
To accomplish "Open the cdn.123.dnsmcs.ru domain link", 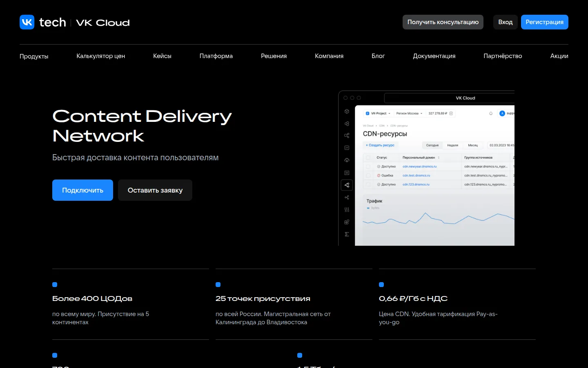I will [x=416, y=184].
